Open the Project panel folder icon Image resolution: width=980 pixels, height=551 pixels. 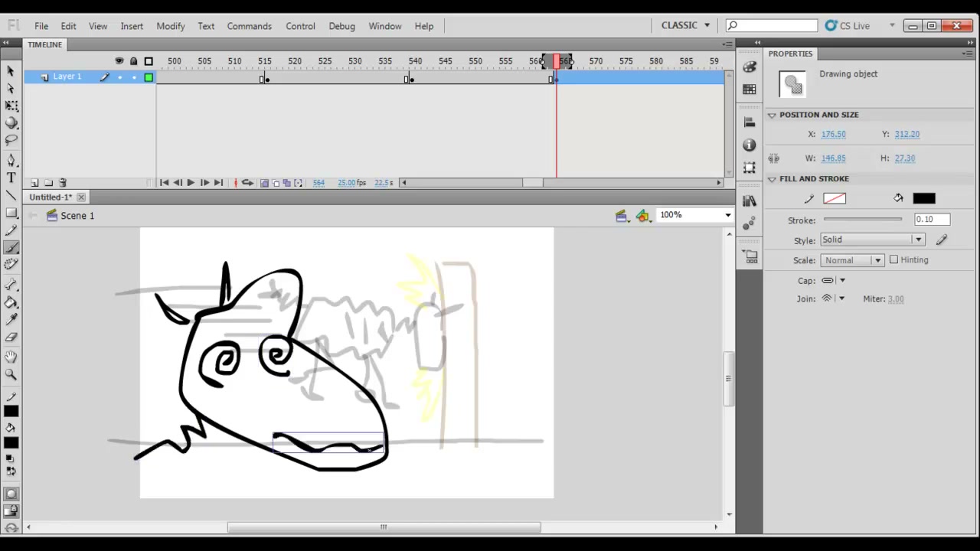tap(750, 256)
